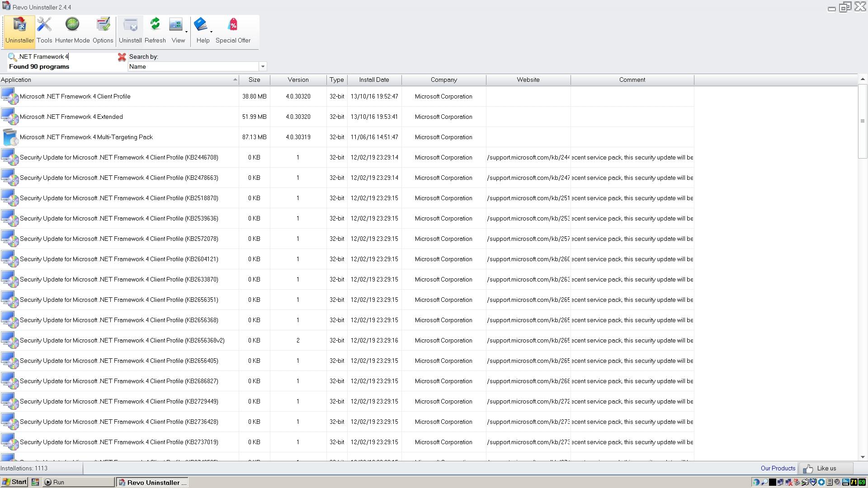
Task: Click vertical scrollbar down arrow
Action: (x=863, y=457)
